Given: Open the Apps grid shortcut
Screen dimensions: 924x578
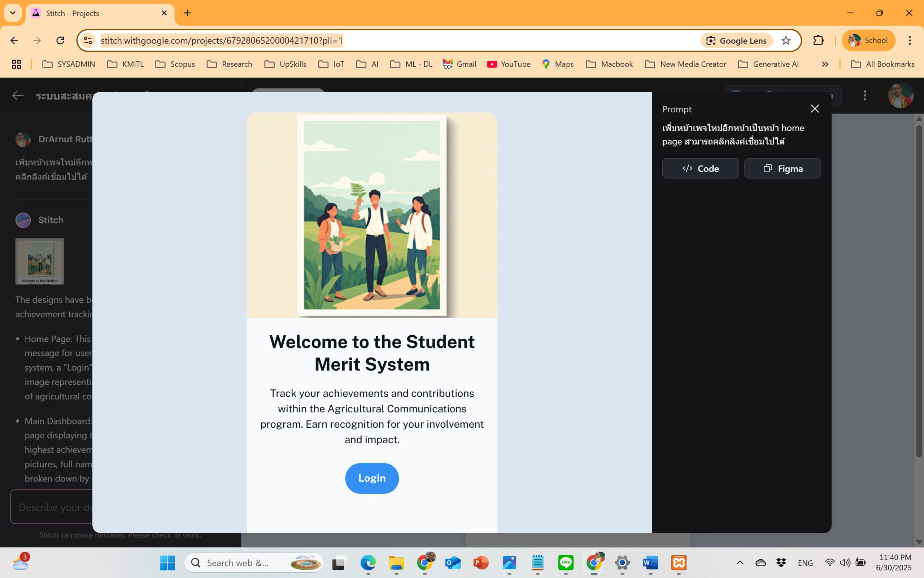Looking at the screenshot, I should pos(16,64).
